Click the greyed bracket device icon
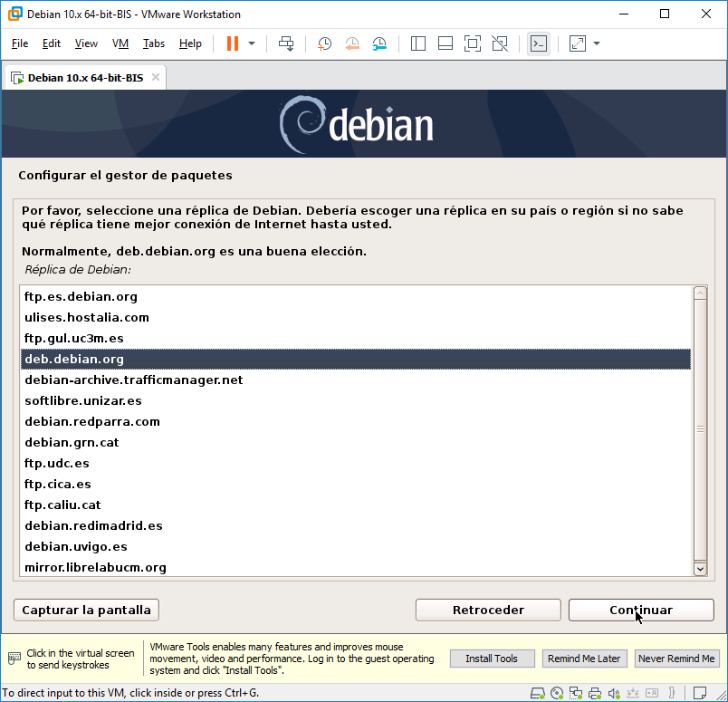Viewport: 728px width, 702px height. (671, 693)
